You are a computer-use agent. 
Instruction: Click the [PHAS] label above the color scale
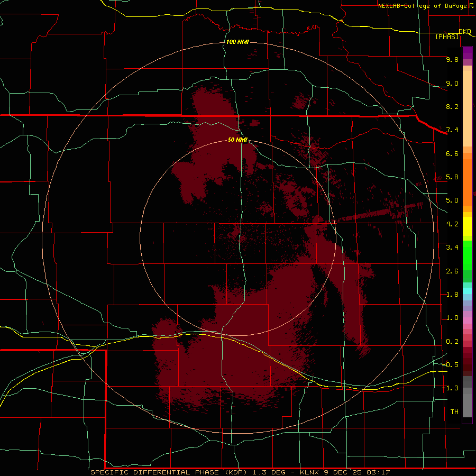click(x=447, y=37)
